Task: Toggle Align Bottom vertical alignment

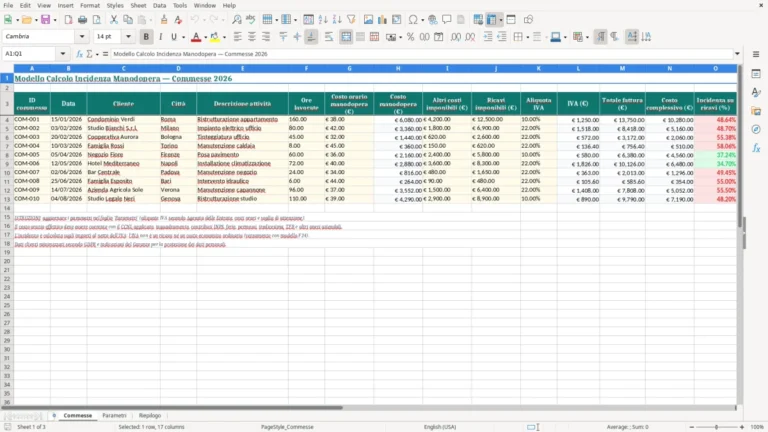Action: (x=312, y=37)
